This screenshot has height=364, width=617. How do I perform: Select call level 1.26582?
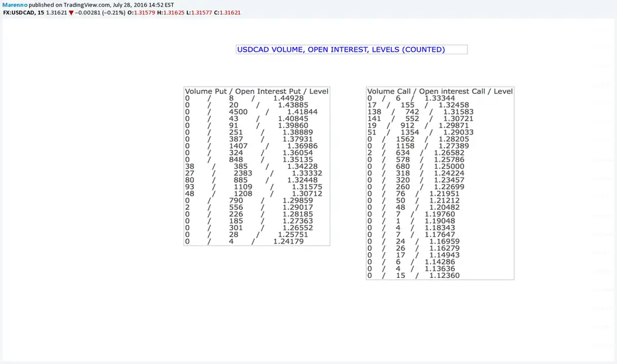(449, 153)
